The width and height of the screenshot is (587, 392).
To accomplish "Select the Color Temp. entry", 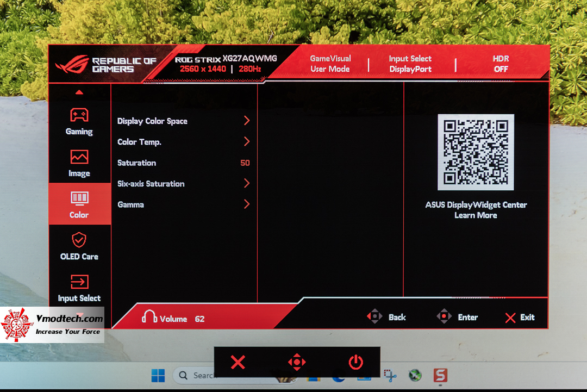I will pos(184,142).
